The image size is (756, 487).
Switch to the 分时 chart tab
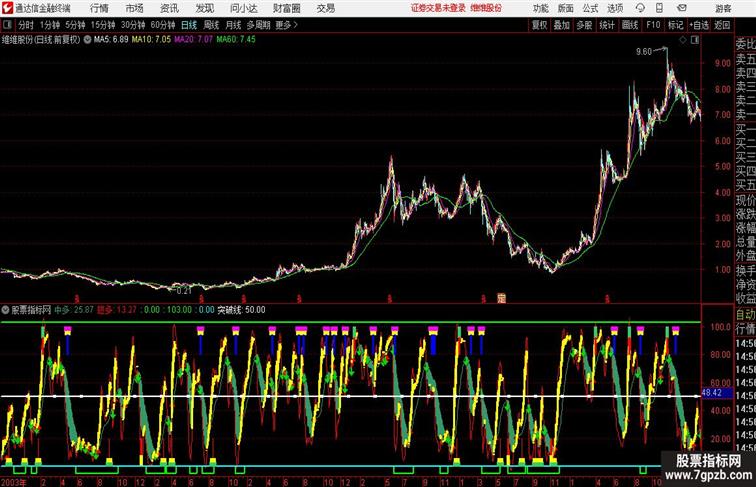pos(26,25)
